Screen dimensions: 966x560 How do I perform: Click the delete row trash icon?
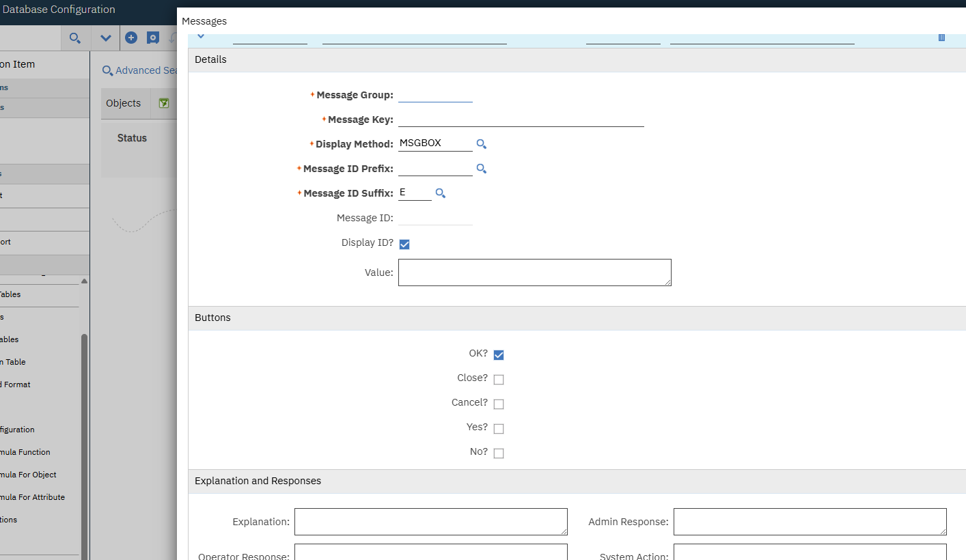(x=941, y=38)
